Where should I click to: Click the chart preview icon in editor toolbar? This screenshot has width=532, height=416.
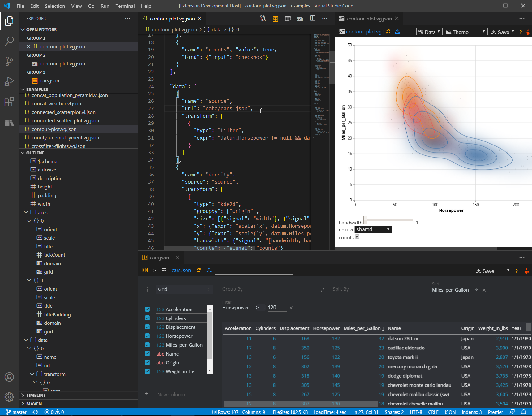(300, 19)
